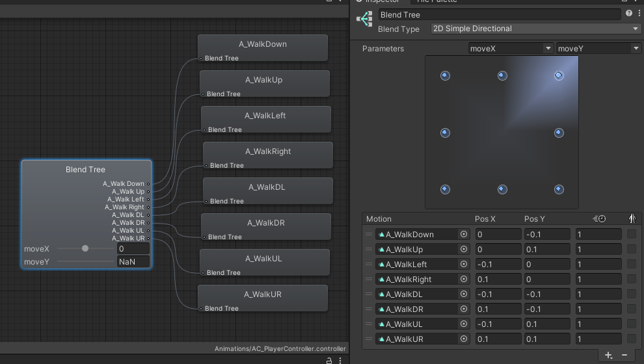Click the time scale column header icon

pos(599,219)
